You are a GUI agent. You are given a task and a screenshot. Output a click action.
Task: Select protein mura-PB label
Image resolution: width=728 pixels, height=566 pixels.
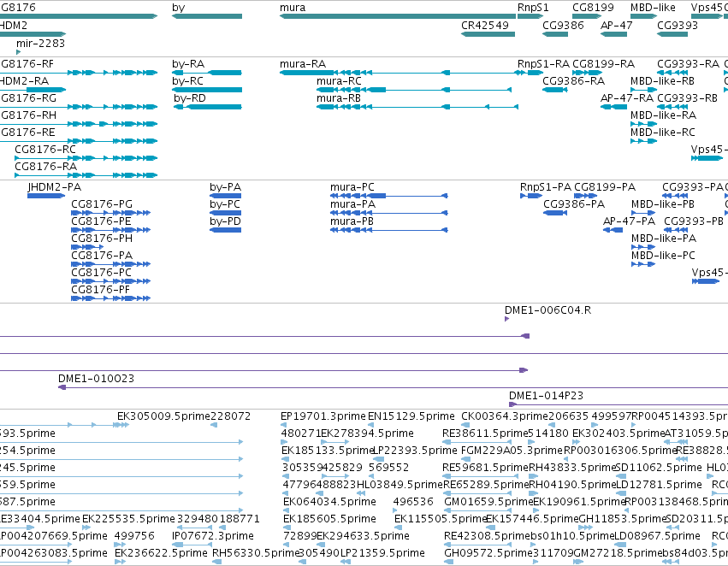tap(352, 221)
